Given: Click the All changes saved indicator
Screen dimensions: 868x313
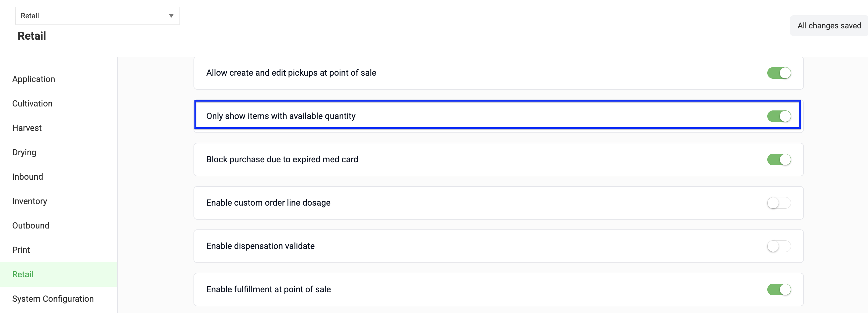Looking at the screenshot, I should (829, 26).
